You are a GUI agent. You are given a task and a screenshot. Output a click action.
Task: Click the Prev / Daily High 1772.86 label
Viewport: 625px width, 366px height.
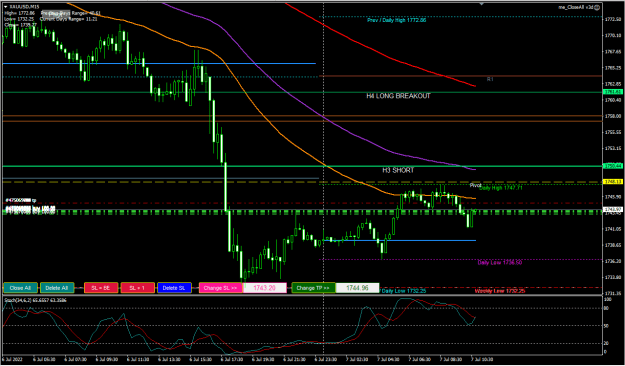point(396,20)
